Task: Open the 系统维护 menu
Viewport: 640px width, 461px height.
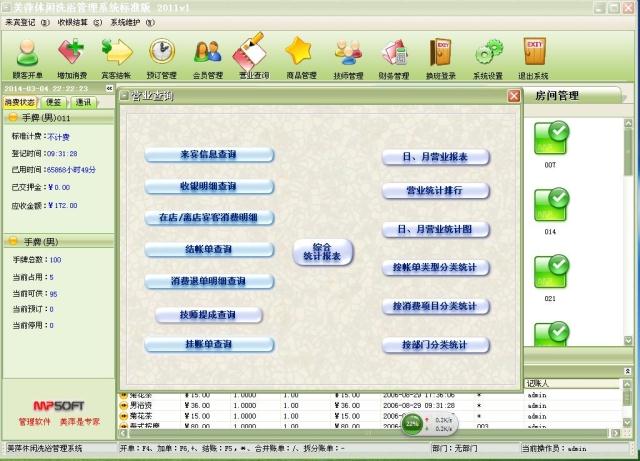Action: (x=132, y=22)
